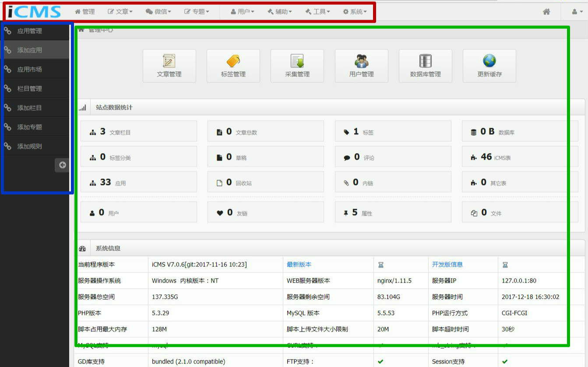The width and height of the screenshot is (588, 367).
Task: Click the 标签分类 statistic box
Action: (139, 157)
